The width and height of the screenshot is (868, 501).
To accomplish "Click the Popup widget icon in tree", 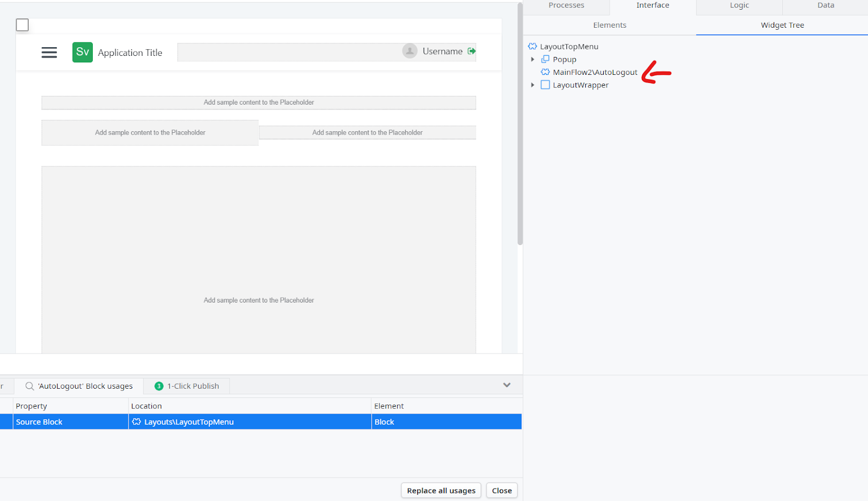I will 545,59.
